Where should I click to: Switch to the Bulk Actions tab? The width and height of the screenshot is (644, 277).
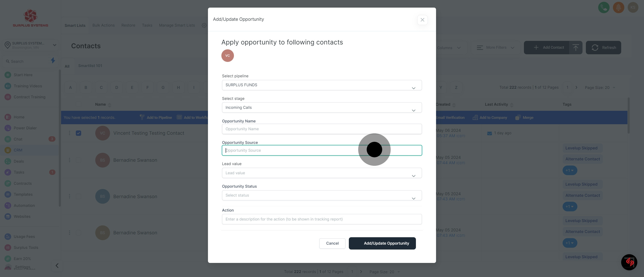point(103,25)
